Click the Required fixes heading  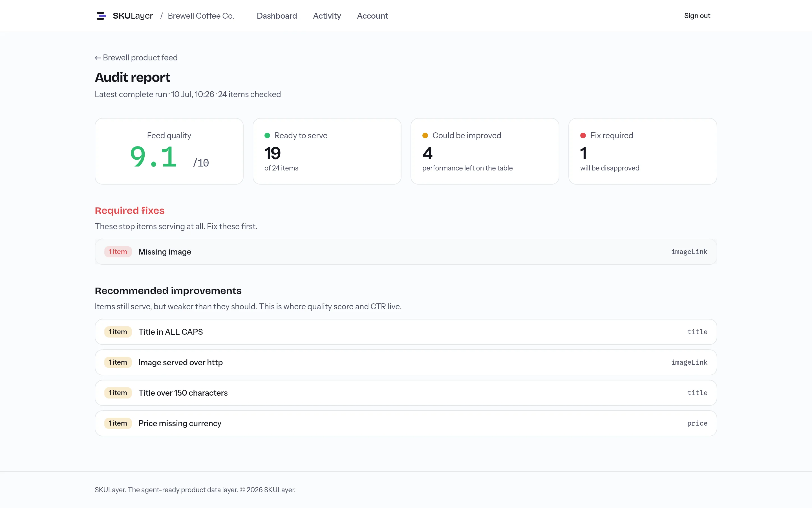129,210
